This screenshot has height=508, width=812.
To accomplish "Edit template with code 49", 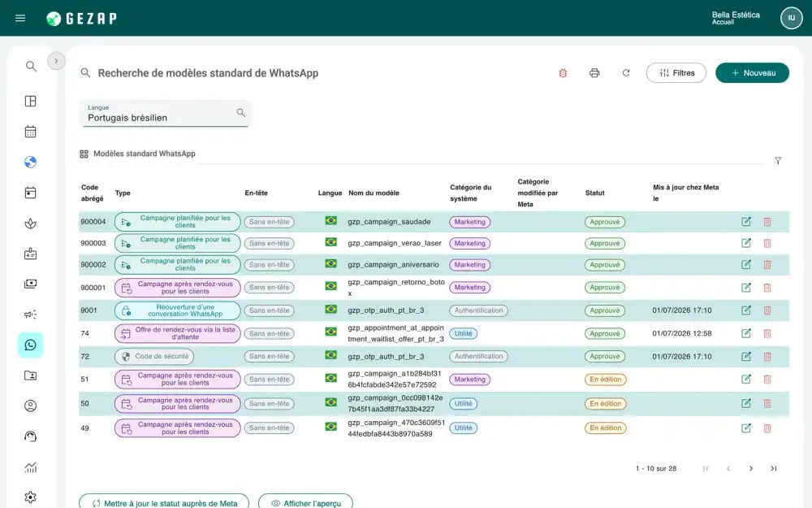I will pos(745,428).
